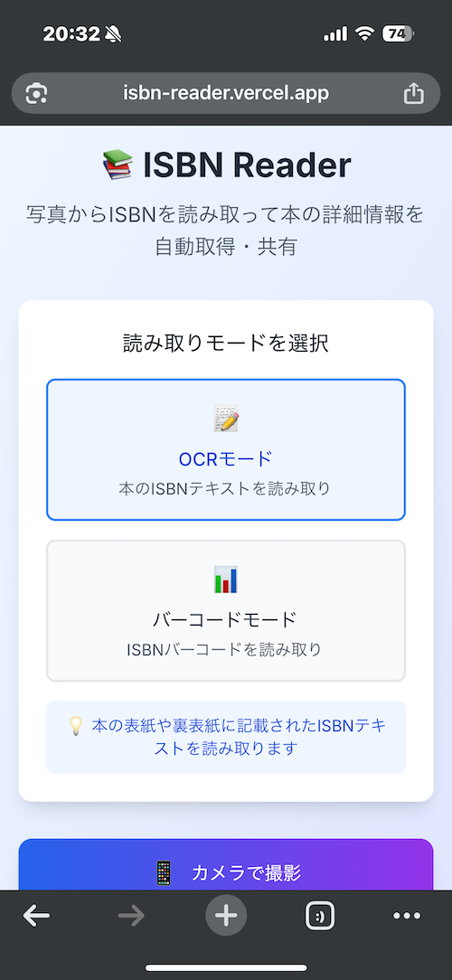
Task: Click the isbn-reader.vercel.app address field
Action: click(226, 93)
